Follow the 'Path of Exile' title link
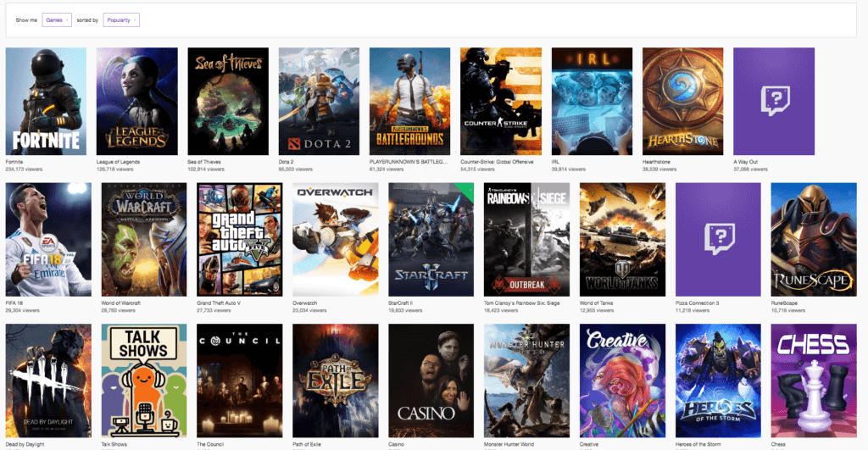This screenshot has height=450, width=868. coord(307,444)
